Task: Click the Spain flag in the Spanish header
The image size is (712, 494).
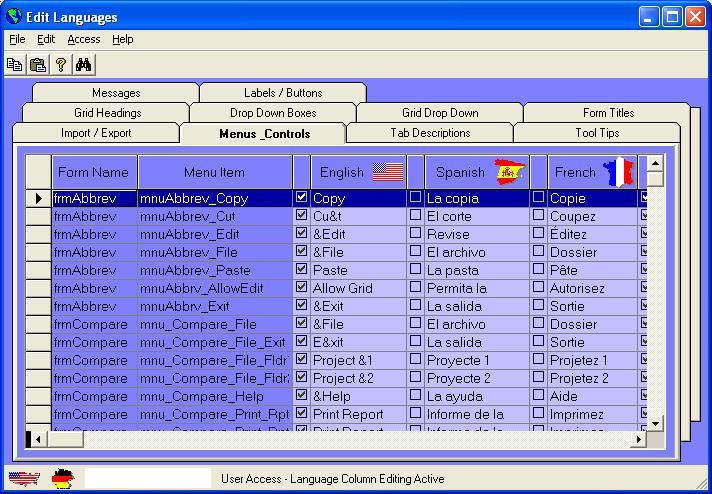Action: [511, 172]
